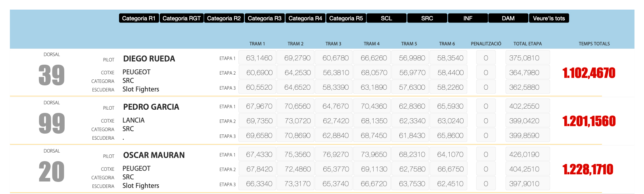The width and height of the screenshot is (644, 194).
Task: Open the Categoria R3 filter
Action: point(265,18)
